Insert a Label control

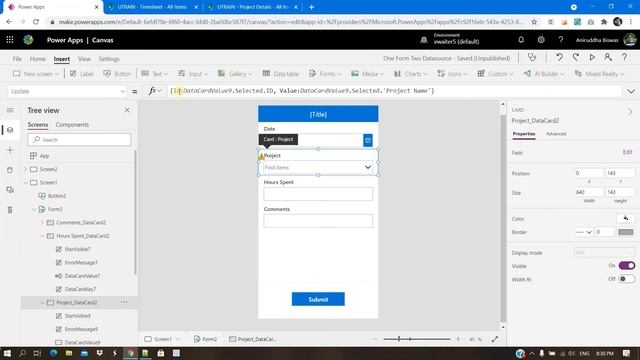(x=82, y=73)
